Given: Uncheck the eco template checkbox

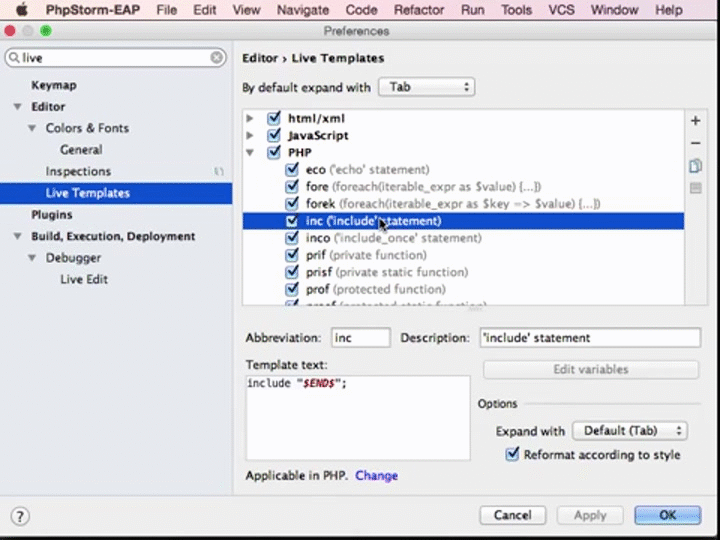Looking at the screenshot, I should tap(292, 169).
